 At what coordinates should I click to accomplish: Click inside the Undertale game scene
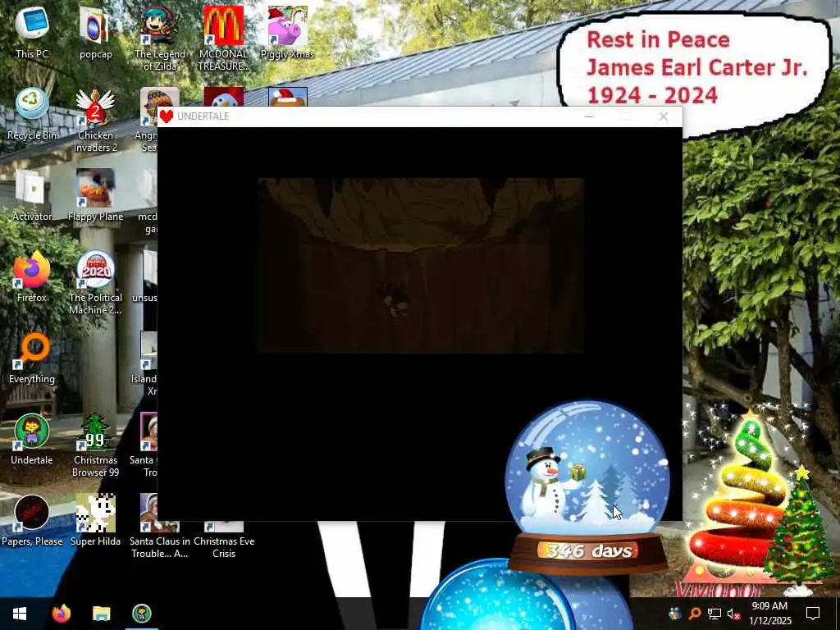point(421,265)
